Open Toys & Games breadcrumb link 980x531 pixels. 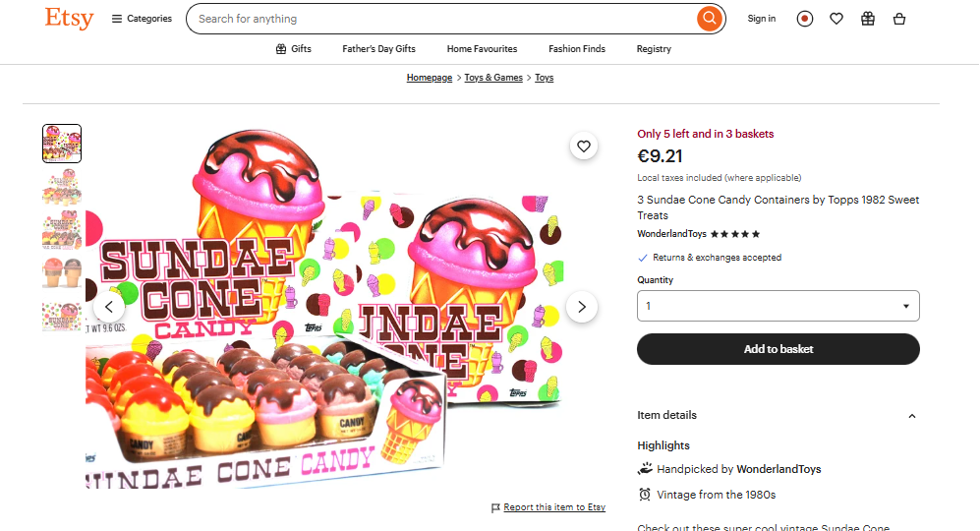pos(493,78)
